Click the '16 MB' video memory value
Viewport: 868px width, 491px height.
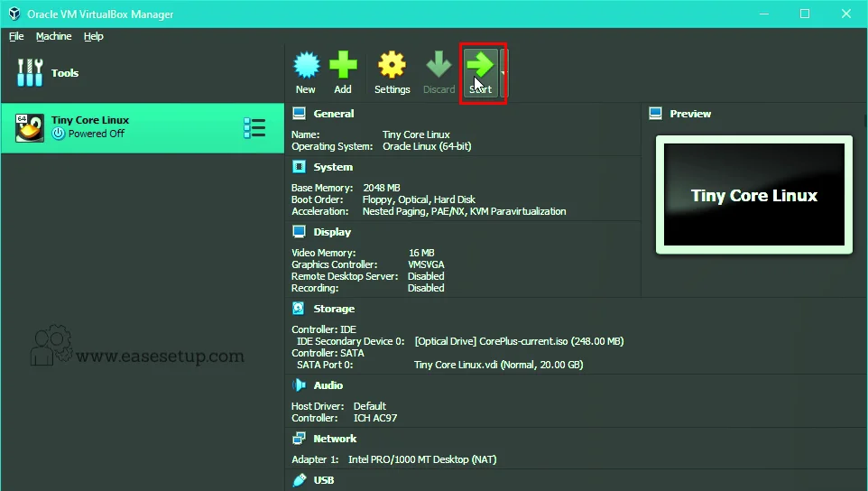[x=421, y=253]
